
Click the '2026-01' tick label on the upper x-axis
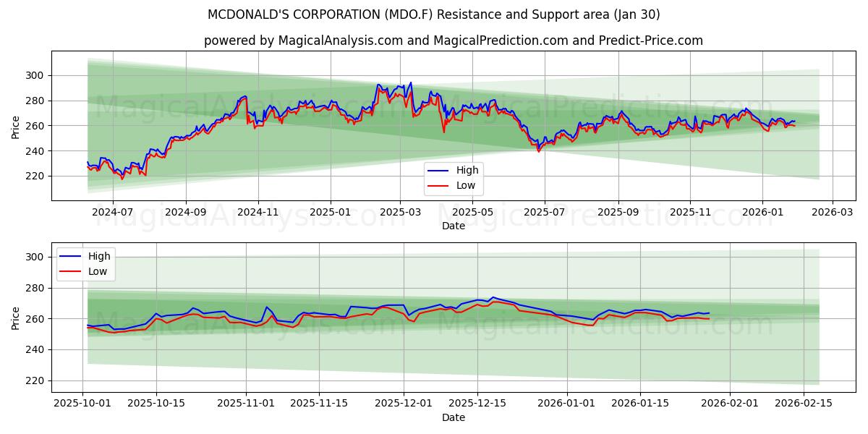tap(762, 213)
